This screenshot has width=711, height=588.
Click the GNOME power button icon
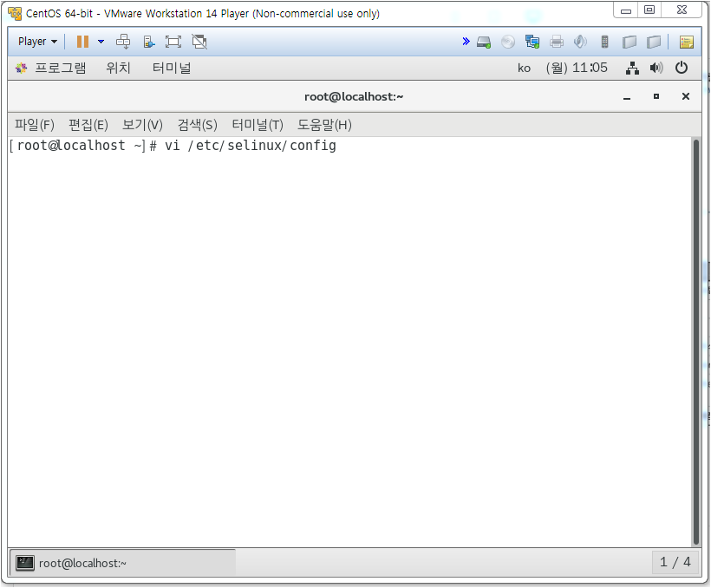[681, 68]
